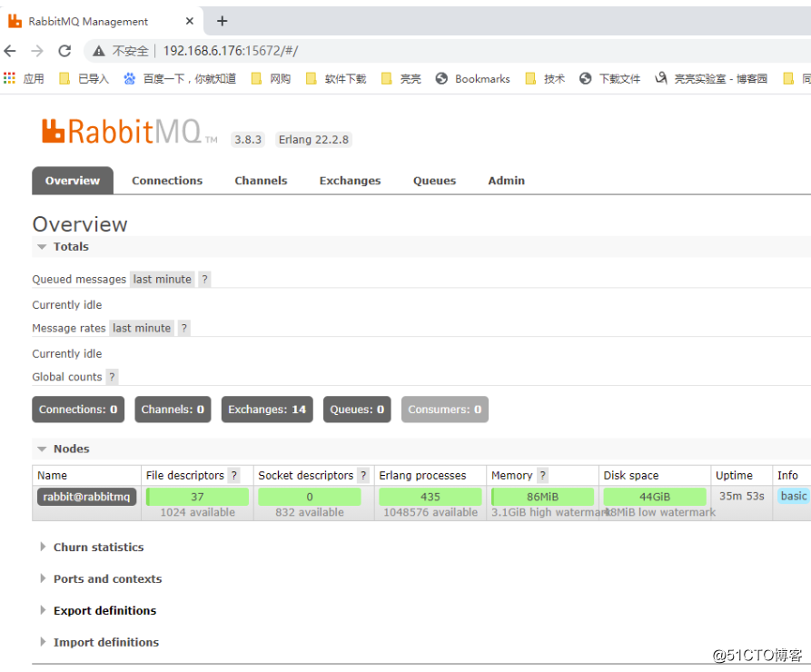Expand the Churn statistics section
The height and width of the screenshot is (672, 811).
point(98,547)
